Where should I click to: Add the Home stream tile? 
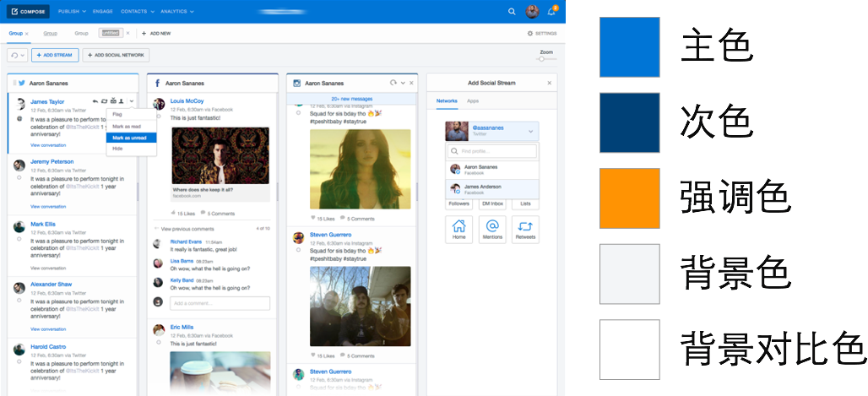[458, 229]
